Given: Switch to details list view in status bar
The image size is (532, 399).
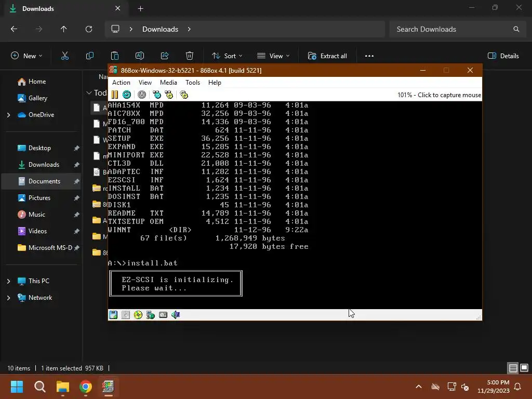Looking at the screenshot, I should click(x=513, y=368).
